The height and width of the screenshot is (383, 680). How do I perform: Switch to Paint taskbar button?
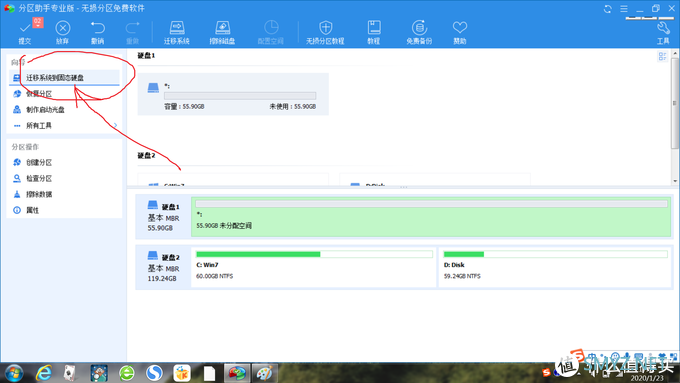coord(265,373)
